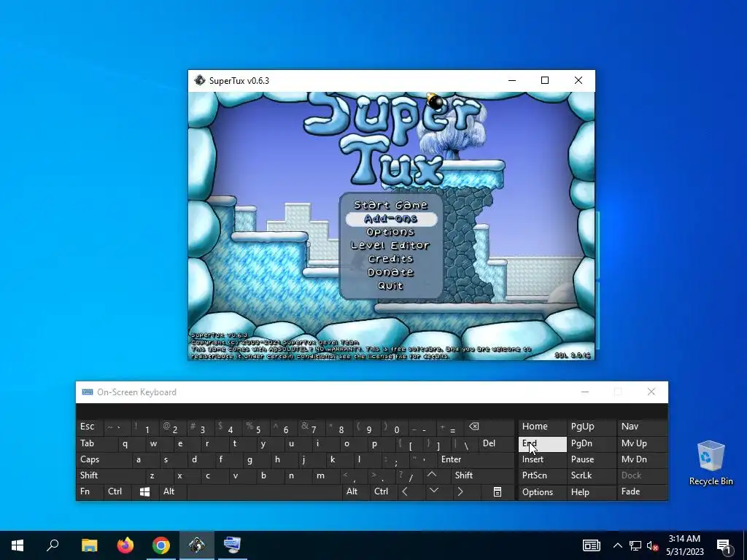Open the Windows Start menu
Screen dimensions: 747x560
coord(18,545)
